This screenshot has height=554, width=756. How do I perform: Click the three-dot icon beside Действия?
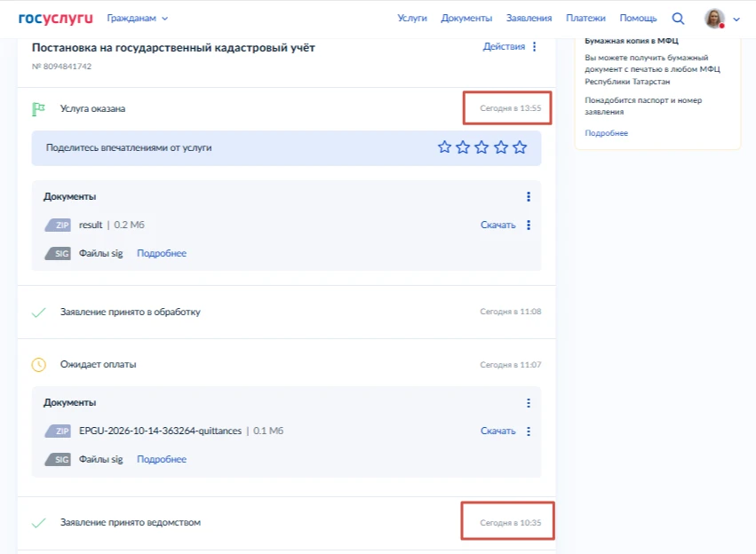[534, 46]
